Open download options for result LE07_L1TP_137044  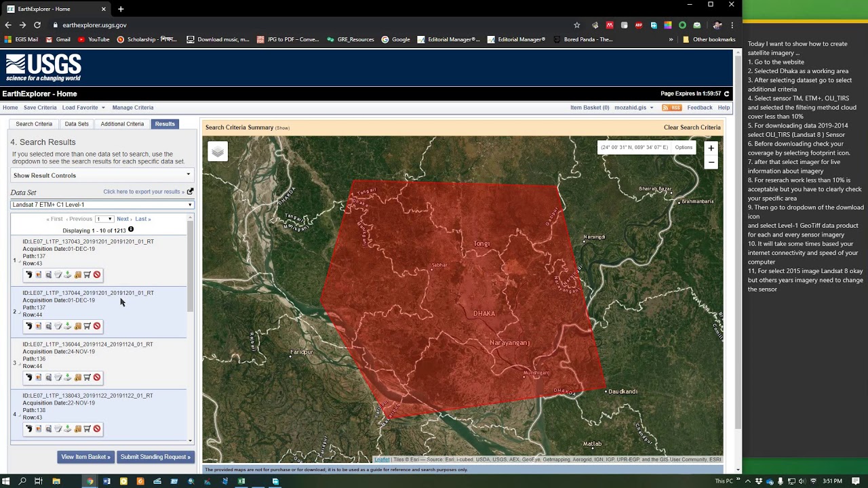[x=68, y=326]
